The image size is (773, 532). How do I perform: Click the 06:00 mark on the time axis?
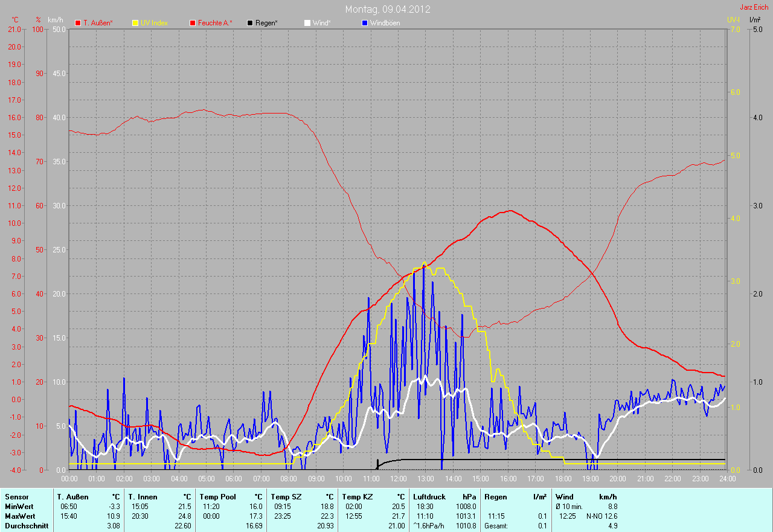point(234,479)
